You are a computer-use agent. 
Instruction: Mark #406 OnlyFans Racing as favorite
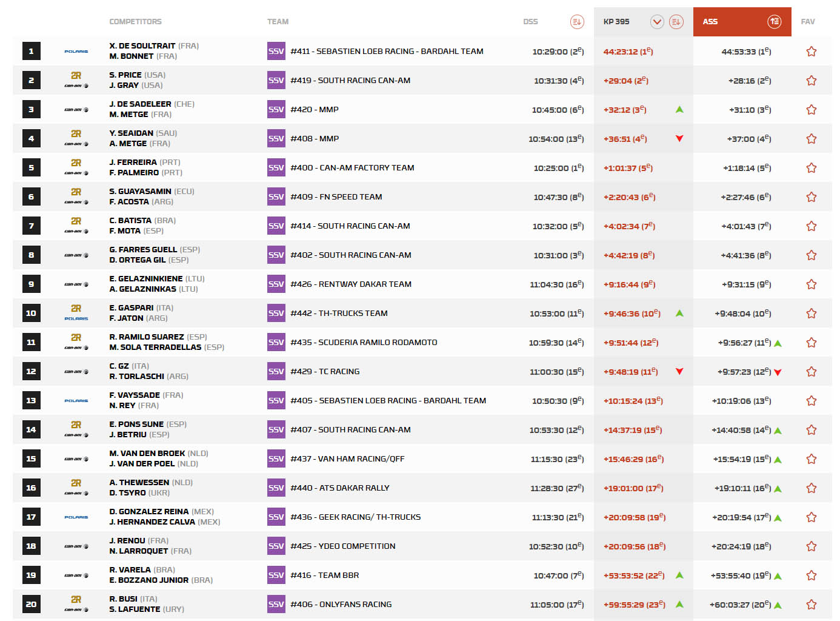coord(811,605)
